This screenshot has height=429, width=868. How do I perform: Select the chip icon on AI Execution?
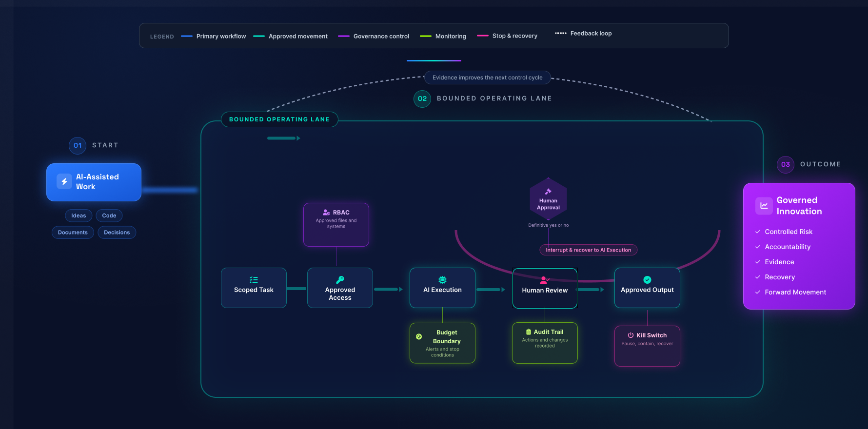pos(442,280)
